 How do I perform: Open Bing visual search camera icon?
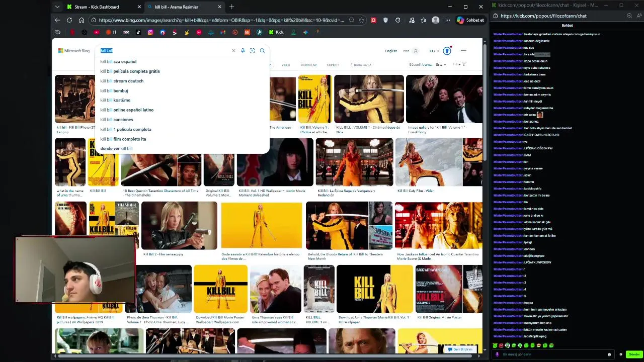pyautogui.click(x=252, y=51)
